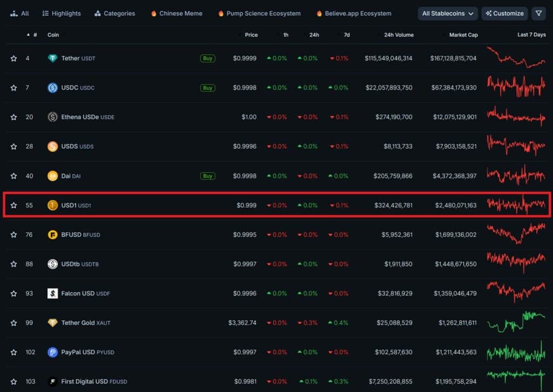View PayPal USD's 7-day sparkline chart

(x=516, y=352)
